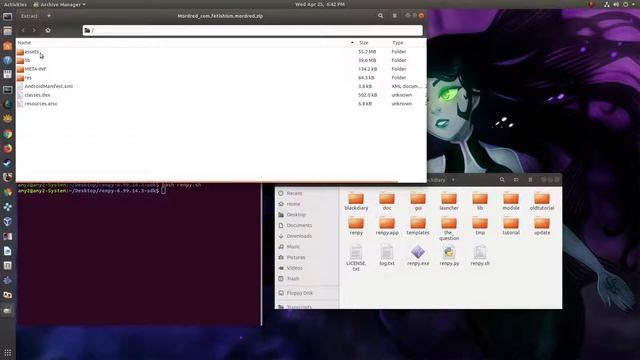
Task: Select renpy.py file in Files
Action: 449,256
